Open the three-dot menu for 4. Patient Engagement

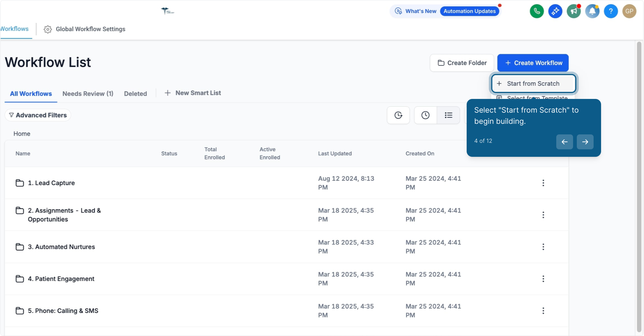pos(543,279)
